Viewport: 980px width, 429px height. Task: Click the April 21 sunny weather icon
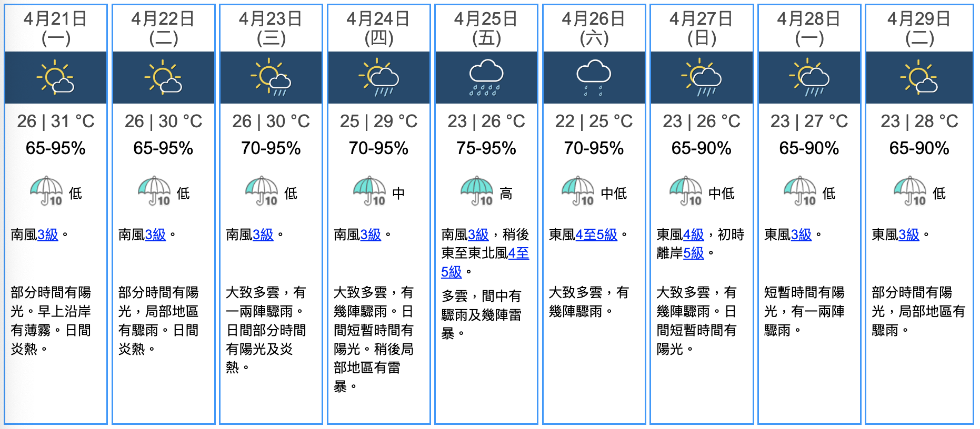pos(55,77)
